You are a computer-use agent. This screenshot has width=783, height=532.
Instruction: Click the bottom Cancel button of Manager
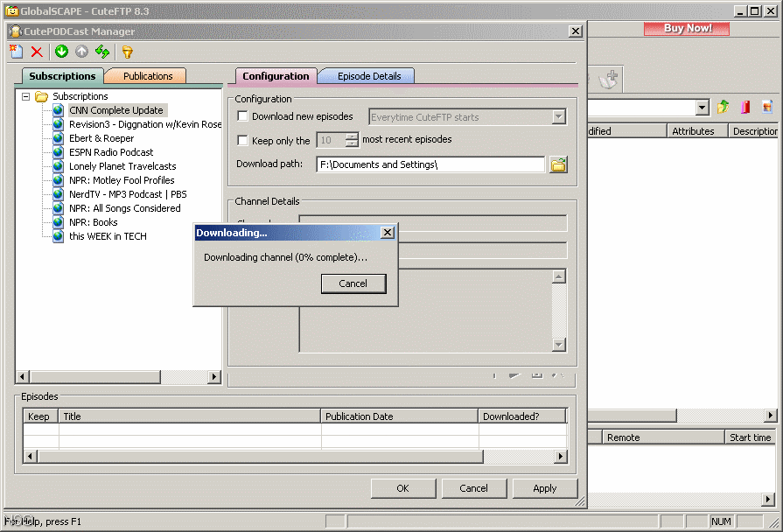(x=474, y=488)
